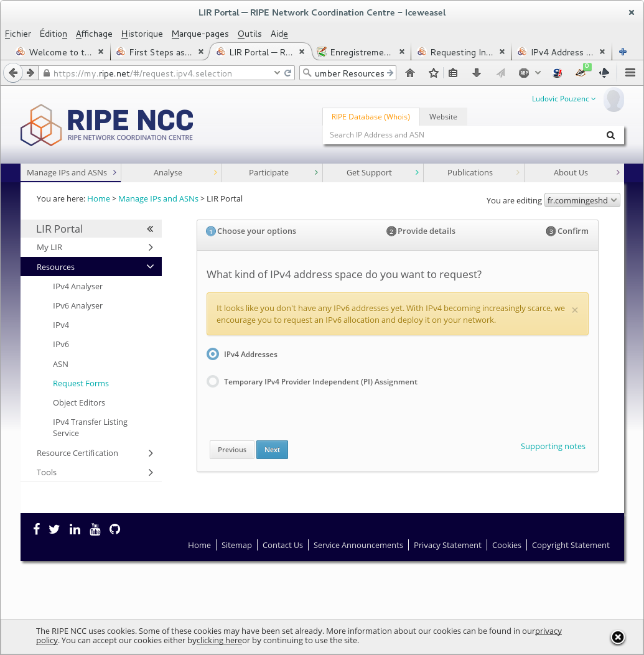Go back with the browser back arrow
The image size is (644, 655).
[13, 73]
